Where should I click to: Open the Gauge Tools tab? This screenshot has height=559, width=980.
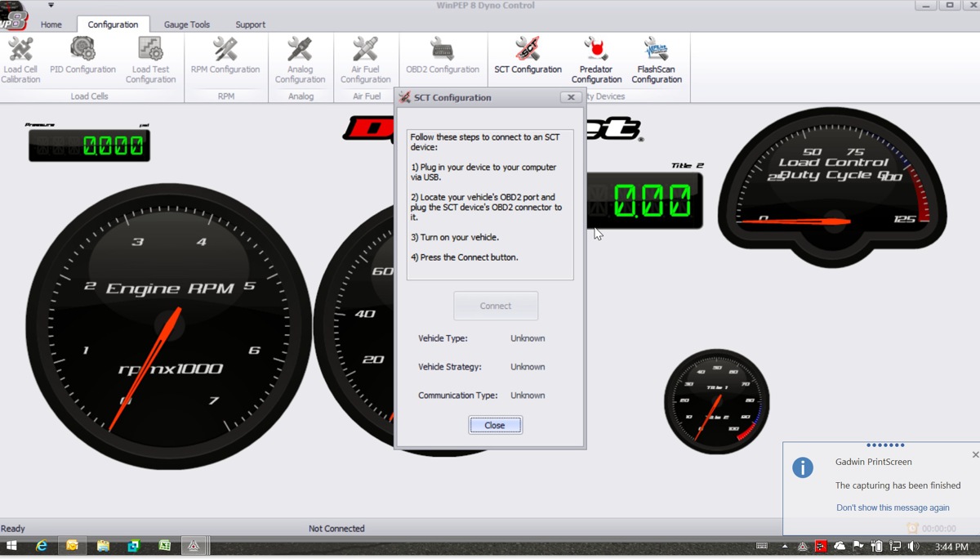187,25
